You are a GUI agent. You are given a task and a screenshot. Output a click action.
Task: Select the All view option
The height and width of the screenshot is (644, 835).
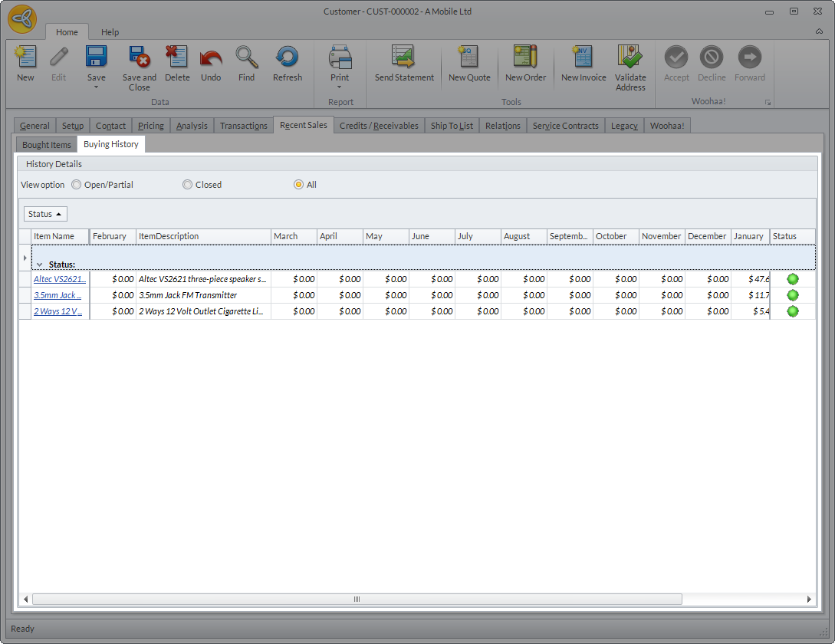298,185
